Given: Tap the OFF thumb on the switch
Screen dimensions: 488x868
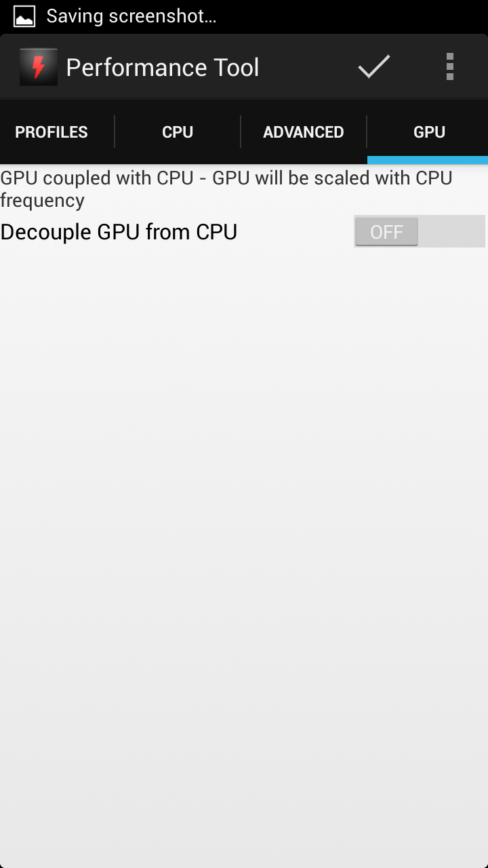Looking at the screenshot, I should click(386, 232).
